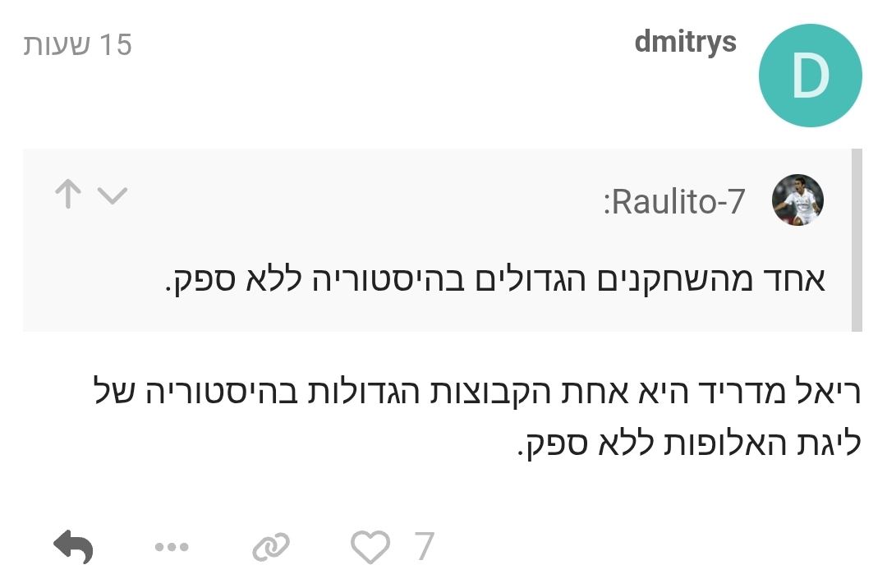Screen dimensions: 887x588
Task: Open the three-dot more actions menu
Action: click(x=172, y=547)
